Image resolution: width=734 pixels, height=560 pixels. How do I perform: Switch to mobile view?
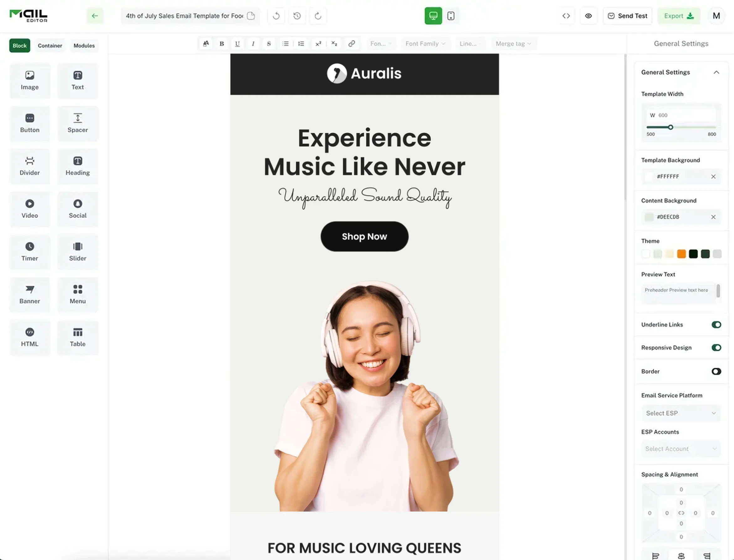(451, 16)
